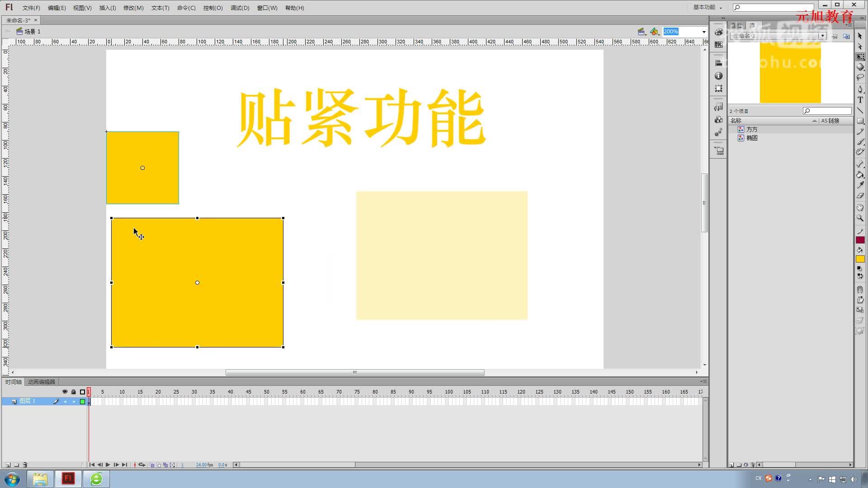
Task: Select the Paint Bucket tool
Action: pyautogui.click(x=860, y=174)
